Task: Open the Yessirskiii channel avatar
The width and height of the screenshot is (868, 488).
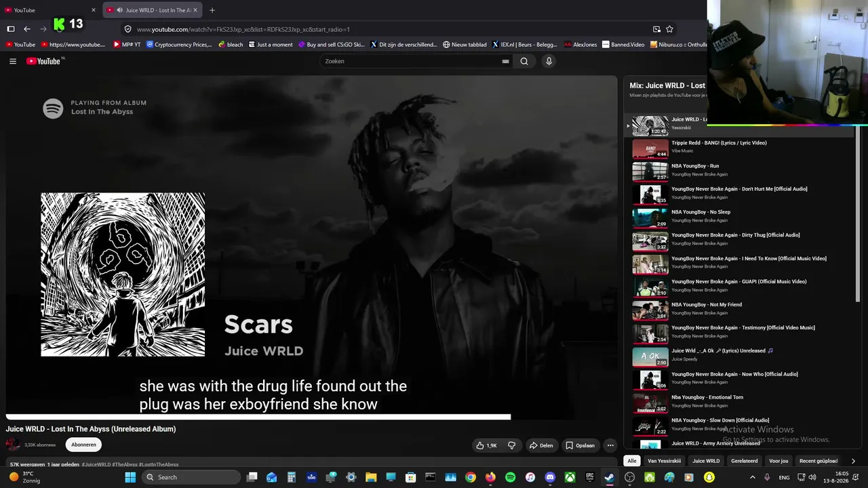Action: click(x=13, y=445)
